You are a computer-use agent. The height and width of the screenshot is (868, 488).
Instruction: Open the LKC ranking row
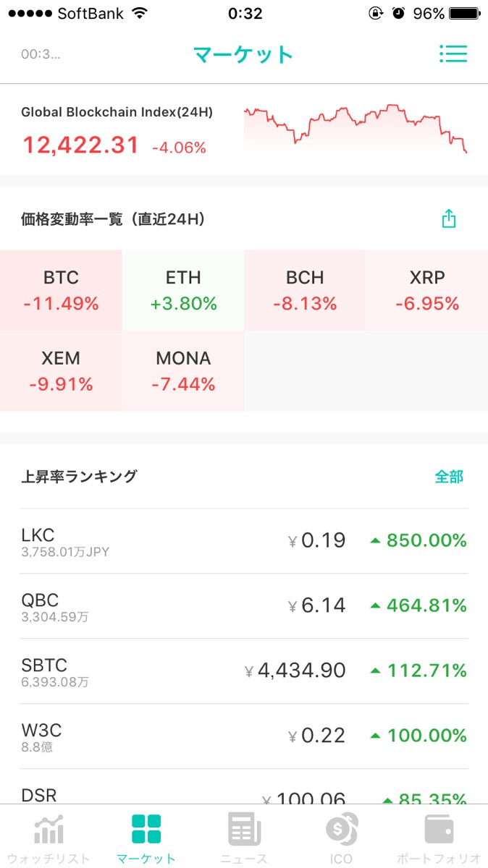click(x=244, y=541)
